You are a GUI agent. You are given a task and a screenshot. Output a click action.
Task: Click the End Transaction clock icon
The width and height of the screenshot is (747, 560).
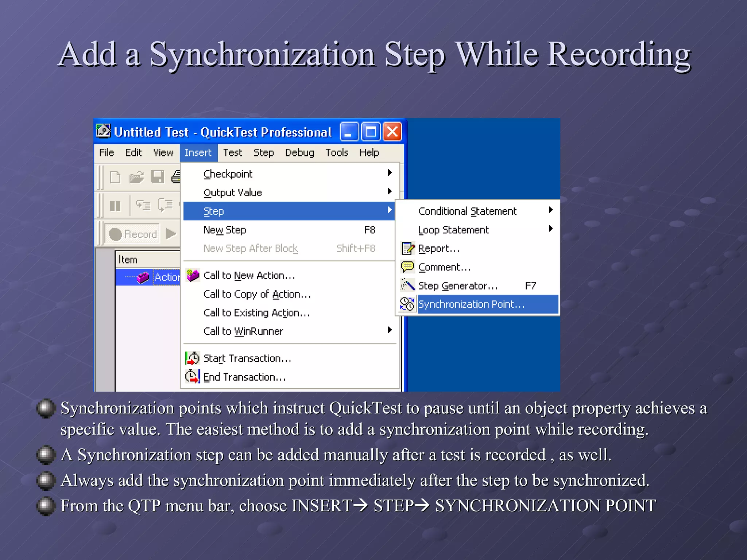[193, 376]
